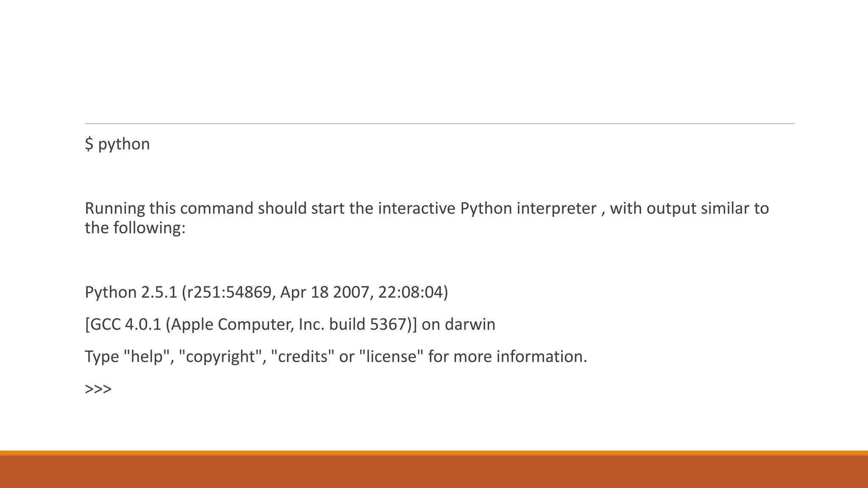Click the ">>>" interpreter prompt
868x488 pixels.
pyautogui.click(x=98, y=389)
